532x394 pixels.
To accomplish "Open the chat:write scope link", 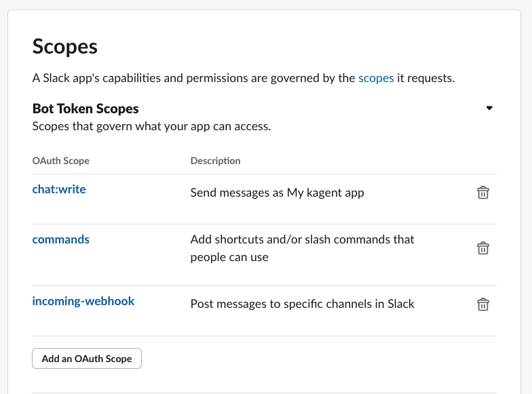I will coord(59,189).
